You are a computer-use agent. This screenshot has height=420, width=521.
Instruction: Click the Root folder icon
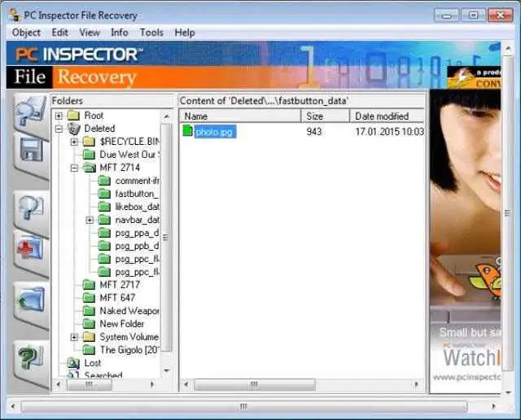(x=73, y=116)
